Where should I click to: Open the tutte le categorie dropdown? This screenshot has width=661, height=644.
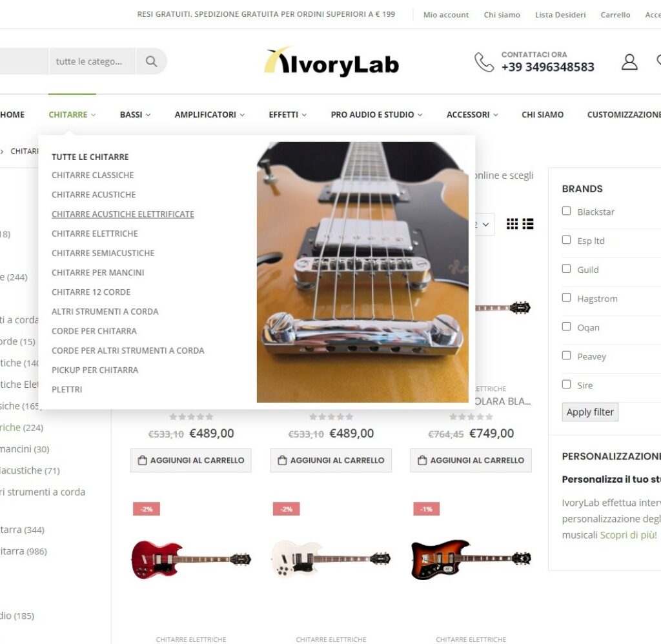pos(92,61)
